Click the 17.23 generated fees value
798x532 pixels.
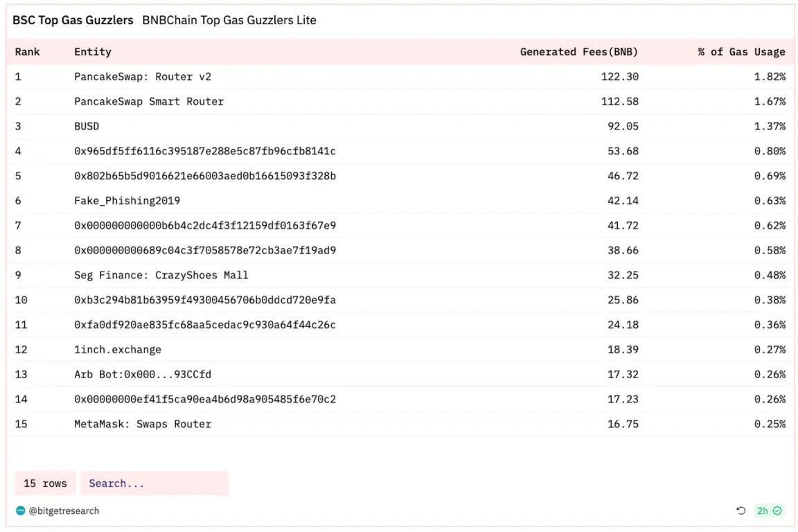[623, 399]
